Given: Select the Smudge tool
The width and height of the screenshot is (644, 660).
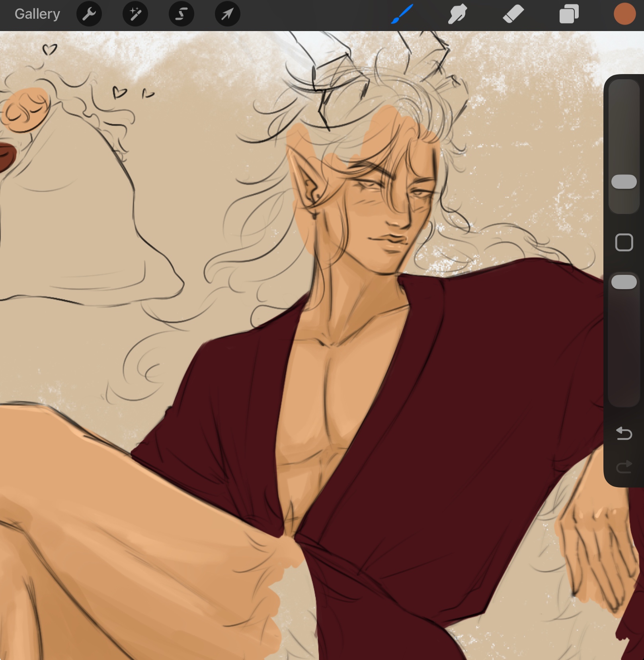Looking at the screenshot, I should (457, 14).
